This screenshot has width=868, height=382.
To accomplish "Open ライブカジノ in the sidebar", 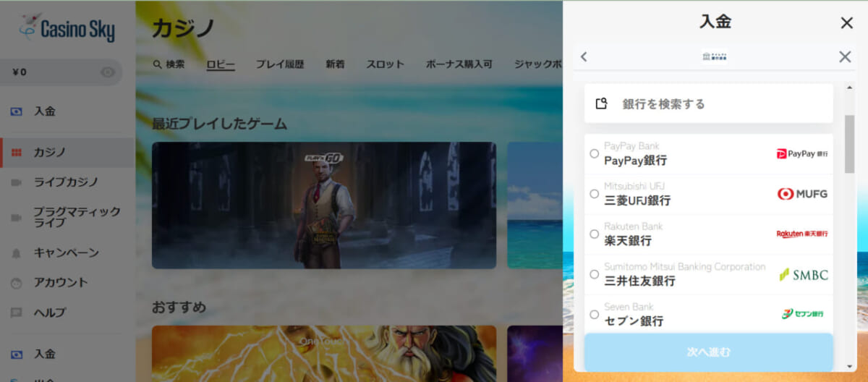I will point(67,182).
